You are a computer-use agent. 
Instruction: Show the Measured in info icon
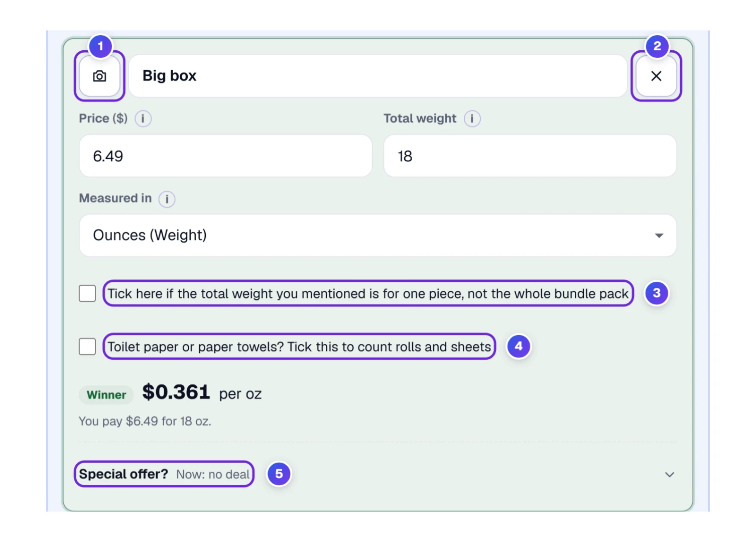167,199
